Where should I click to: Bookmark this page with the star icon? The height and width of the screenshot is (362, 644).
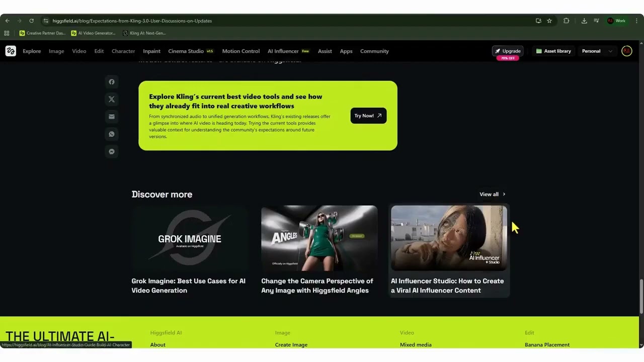tap(549, 21)
